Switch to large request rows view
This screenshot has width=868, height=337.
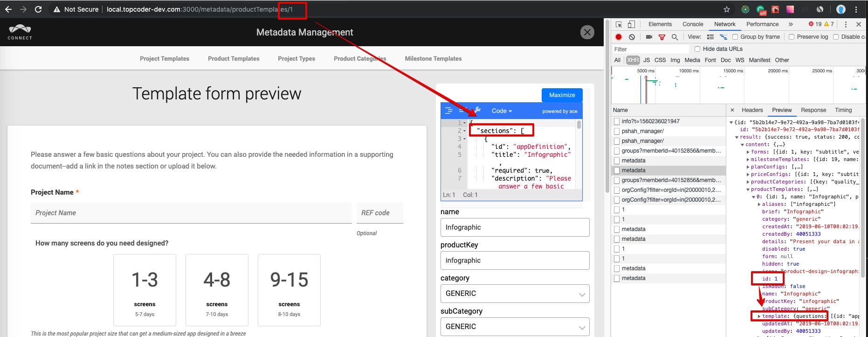pos(710,37)
